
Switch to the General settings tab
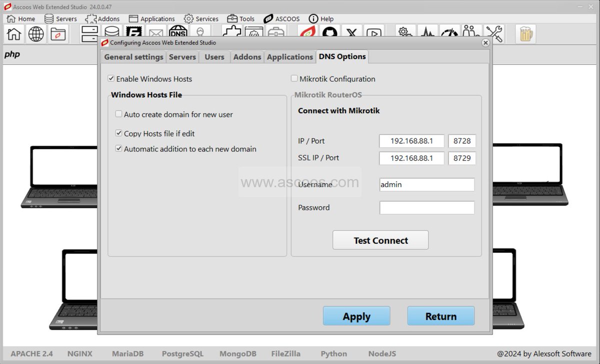[133, 57]
